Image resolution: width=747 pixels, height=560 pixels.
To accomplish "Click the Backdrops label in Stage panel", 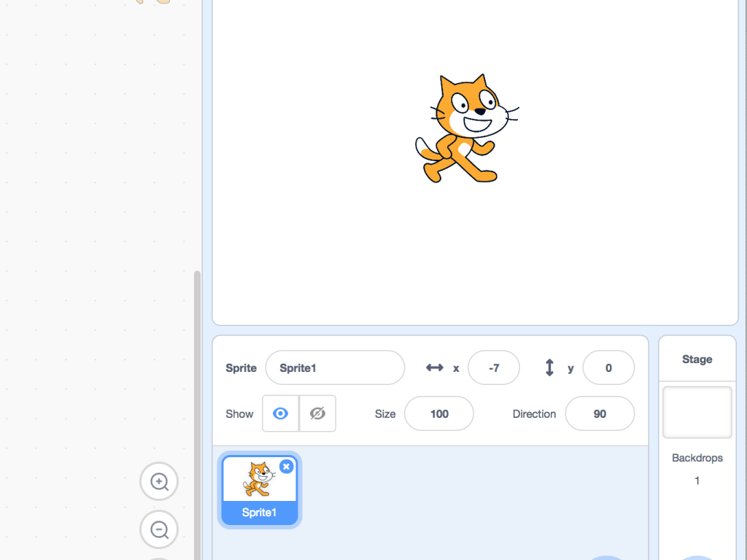I will point(697,458).
